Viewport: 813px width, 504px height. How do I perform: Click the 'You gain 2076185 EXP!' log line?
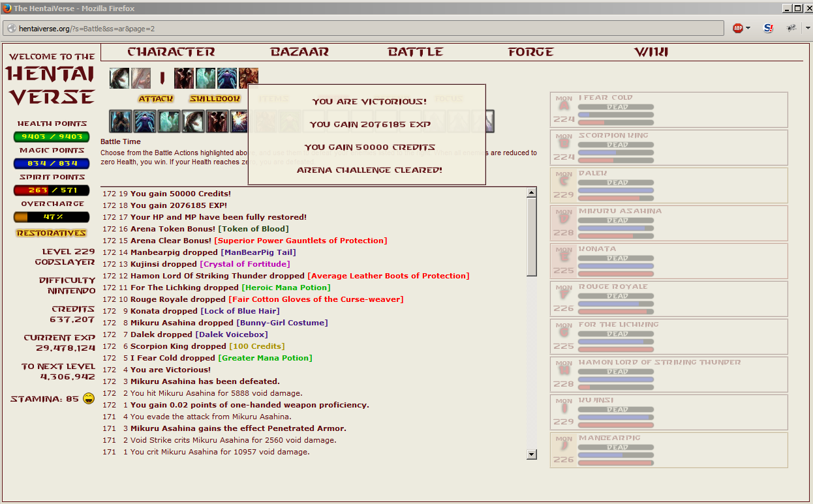(x=179, y=205)
